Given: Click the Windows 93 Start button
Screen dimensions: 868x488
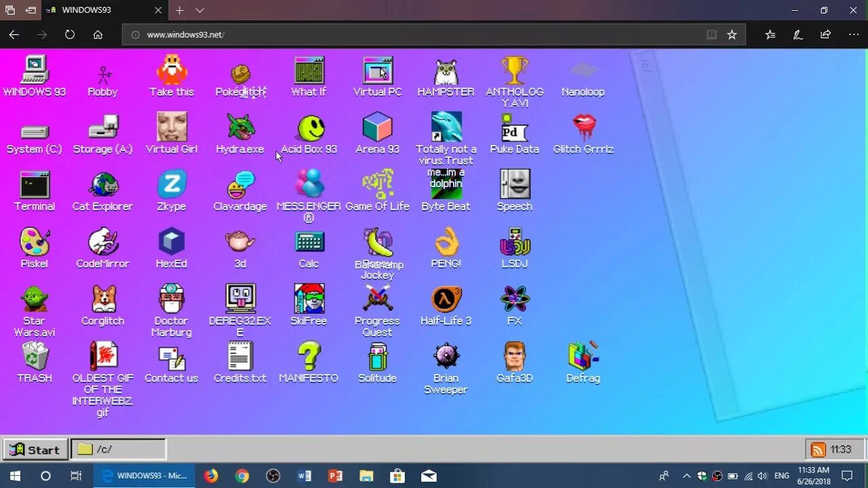Looking at the screenshot, I should (x=35, y=449).
